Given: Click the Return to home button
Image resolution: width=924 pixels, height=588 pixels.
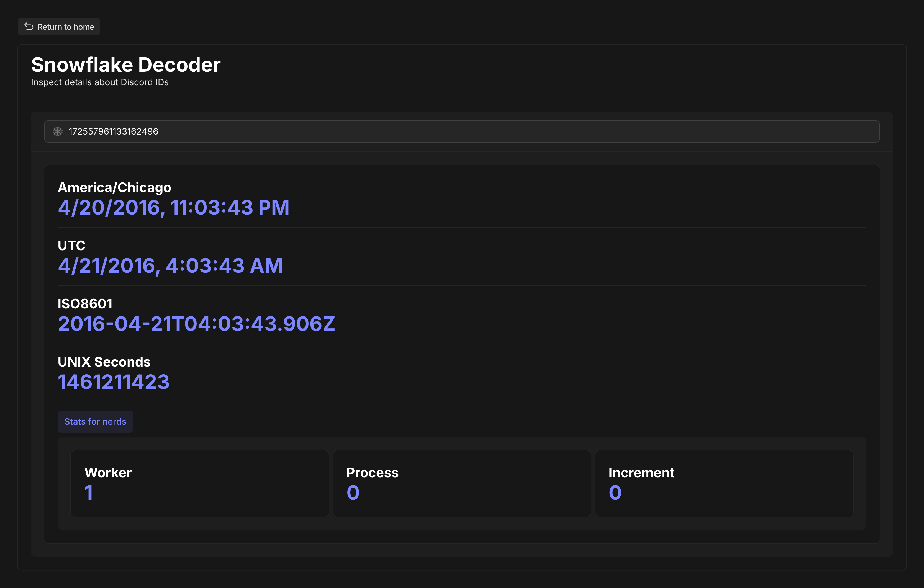Looking at the screenshot, I should click(59, 27).
